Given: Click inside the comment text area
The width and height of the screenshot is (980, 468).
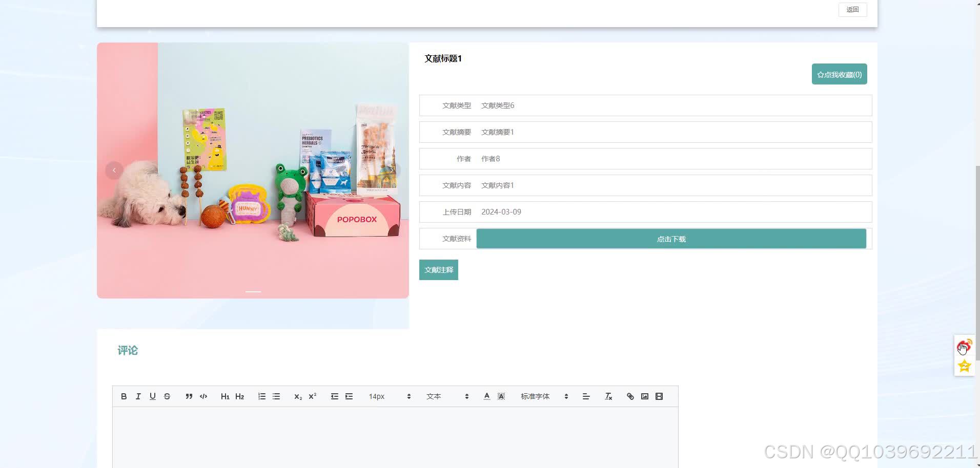Looking at the screenshot, I should (x=395, y=437).
